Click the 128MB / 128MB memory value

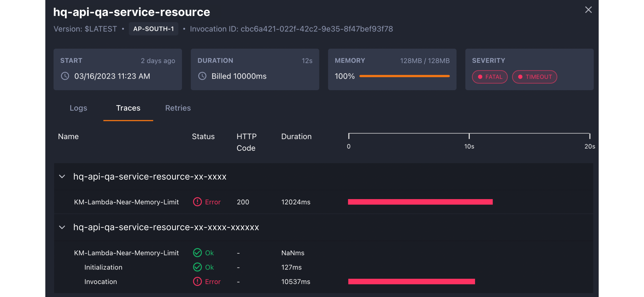(425, 61)
